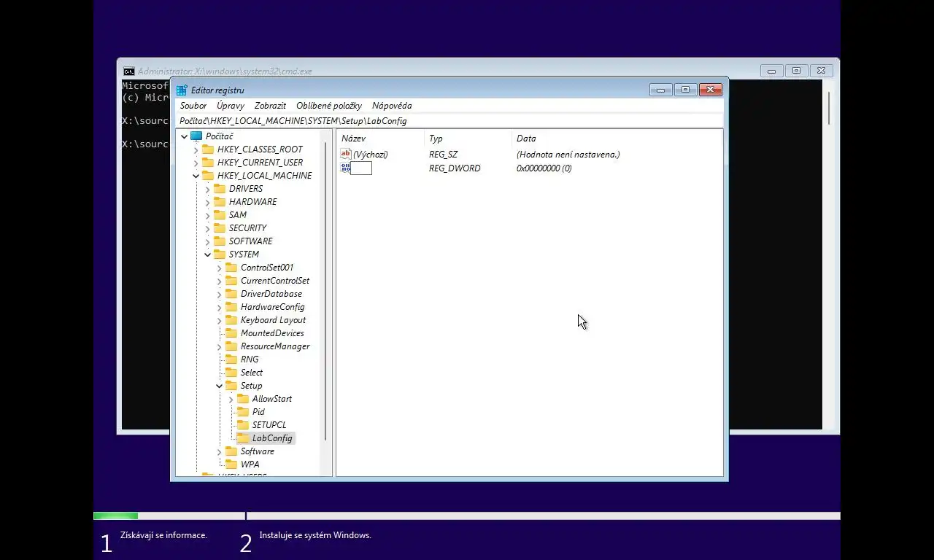
Task: Collapse the Setup key chevron
Action: [219, 386]
